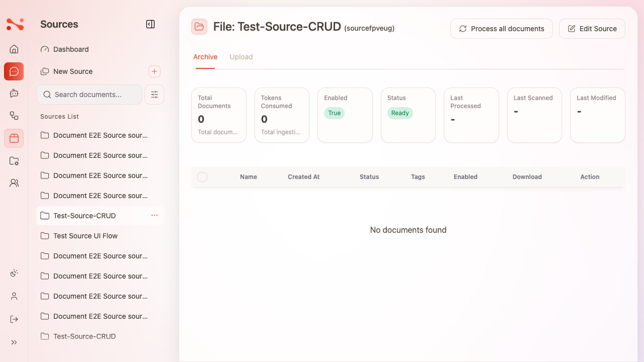Open the first Document E2E Source item

[100, 135]
